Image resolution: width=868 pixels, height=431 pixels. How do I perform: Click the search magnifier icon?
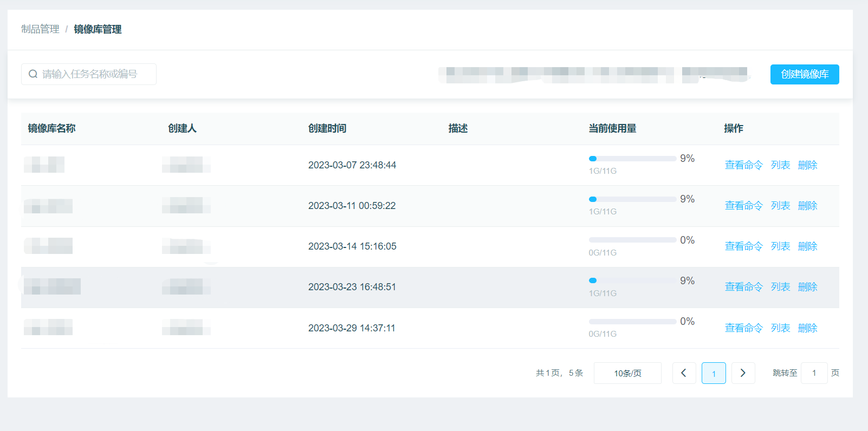click(33, 74)
